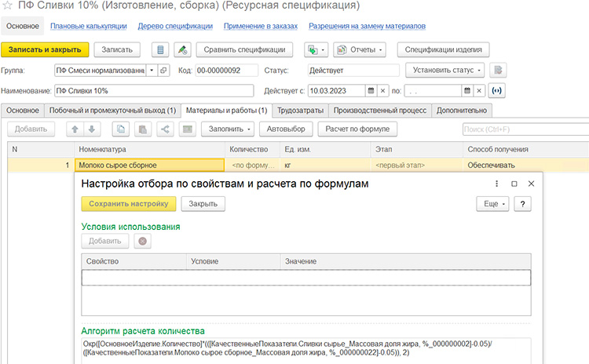Click the Автовыбор button

coord(286,129)
